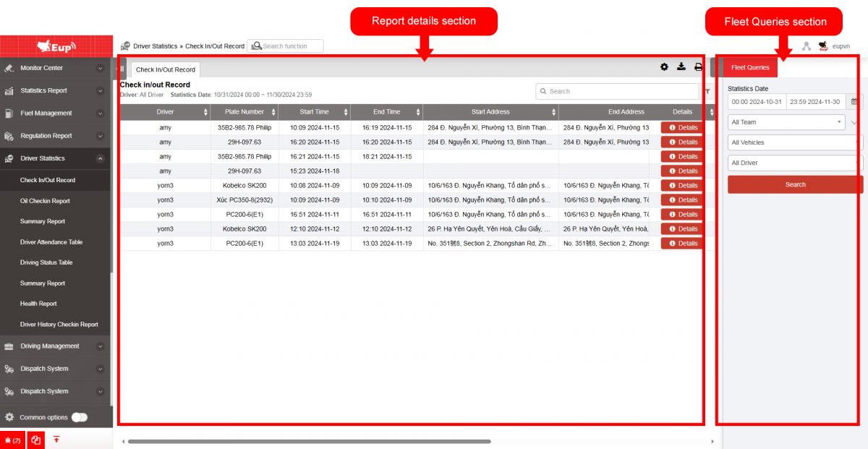Open Details for first amy row

[682, 127]
